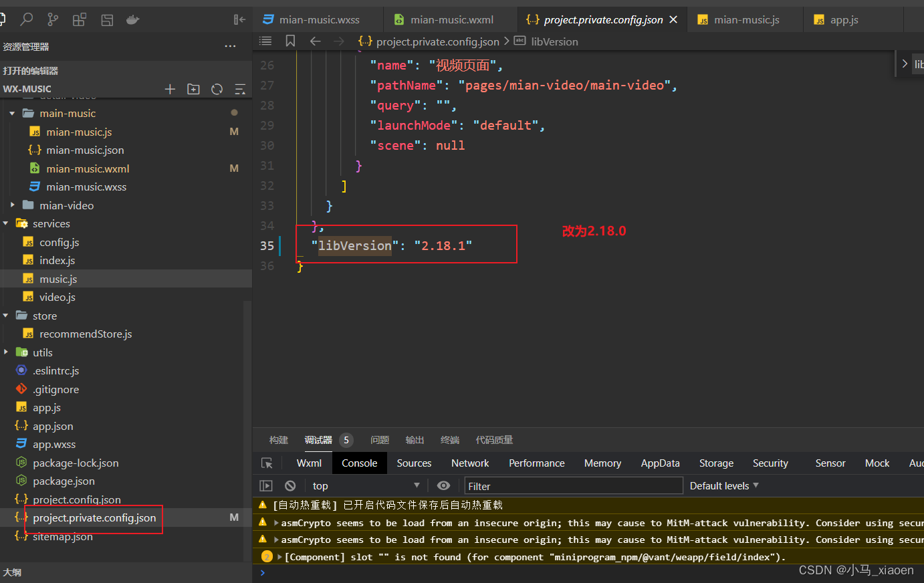The width and height of the screenshot is (924, 583).
Task: Expand the utils folder
Action: point(5,352)
